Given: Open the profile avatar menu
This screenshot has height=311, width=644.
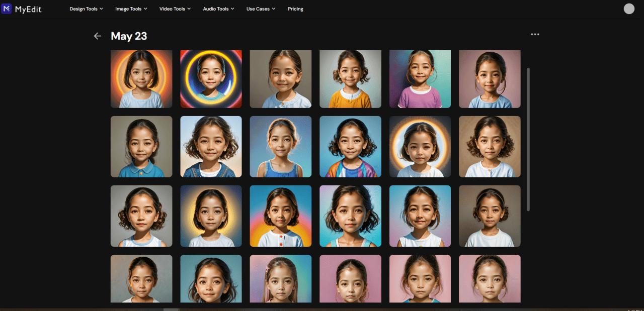Looking at the screenshot, I should tap(630, 9).
